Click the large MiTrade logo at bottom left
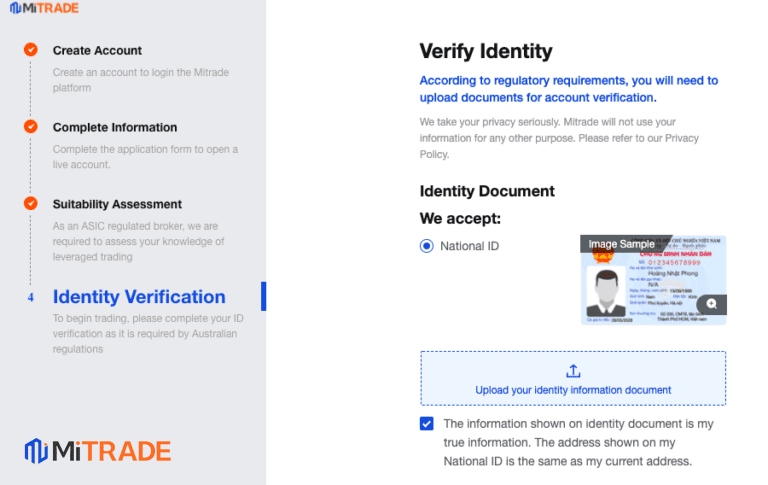The width and height of the screenshot is (768, 485). click(98, 451)
